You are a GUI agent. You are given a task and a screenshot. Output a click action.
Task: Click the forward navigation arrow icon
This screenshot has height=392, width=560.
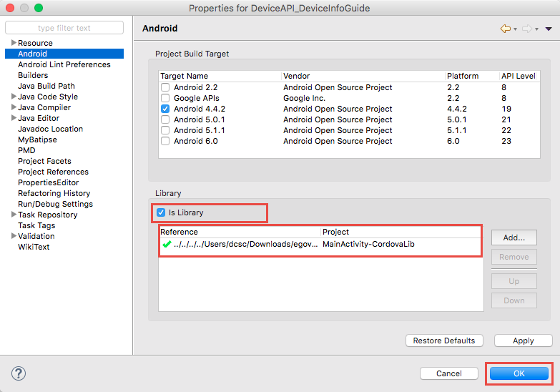(526, 29)
